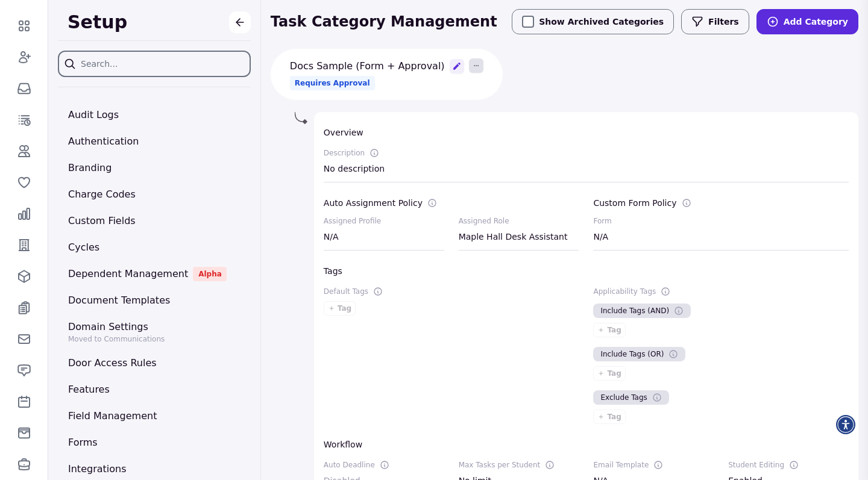Image resolution: width=868 pixels, height=480 pixels.
Task: Click the add user icon in left rail
Action: (x=24, y=57)
